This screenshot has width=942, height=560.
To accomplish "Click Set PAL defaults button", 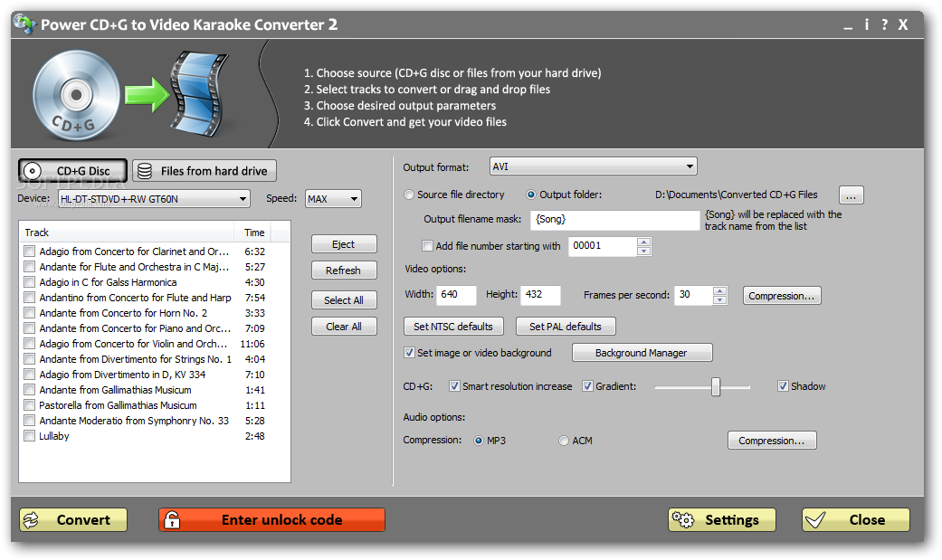I will coord(566,327).
